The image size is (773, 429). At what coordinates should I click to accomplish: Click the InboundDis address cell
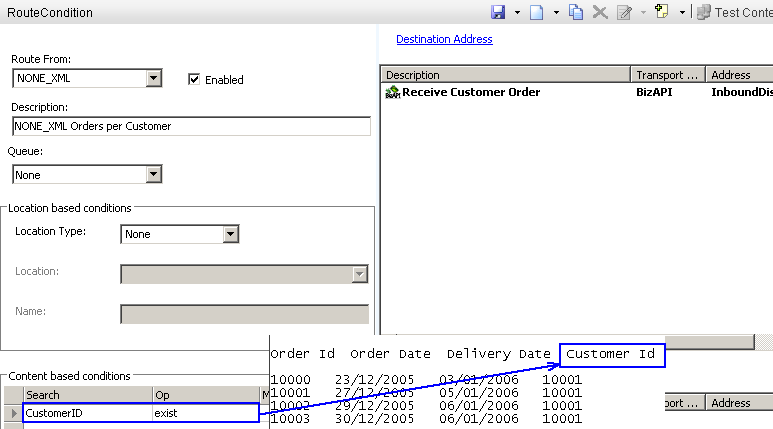[x=741, y=92]
